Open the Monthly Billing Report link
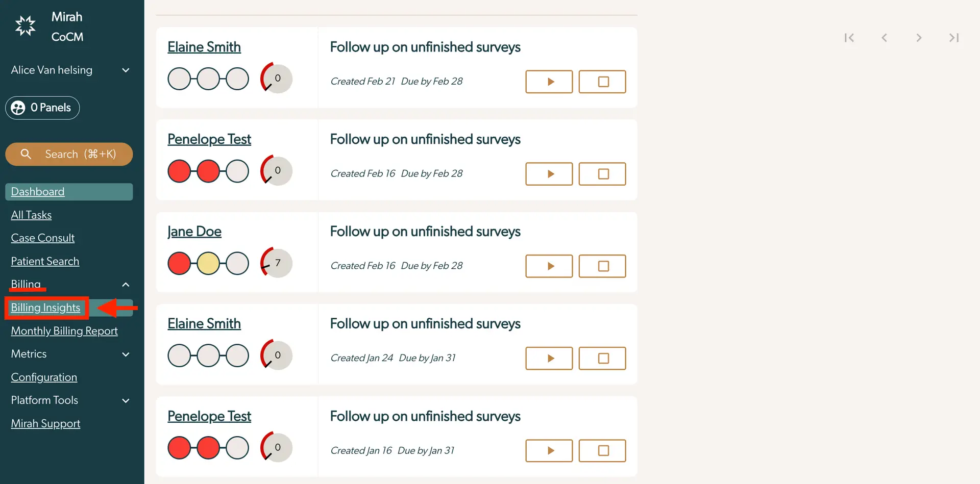Image resolution: width=980 pixels, height=484 pixels. click(64, 330)
